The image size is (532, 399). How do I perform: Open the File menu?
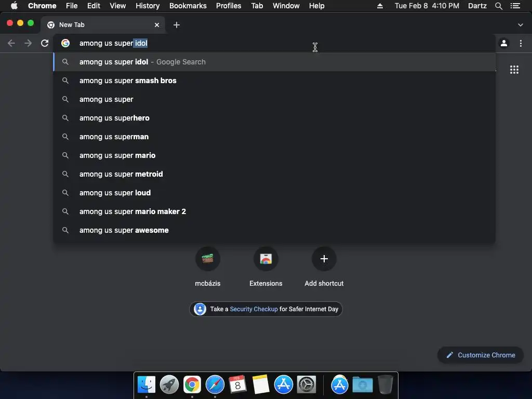click(72, 6)
